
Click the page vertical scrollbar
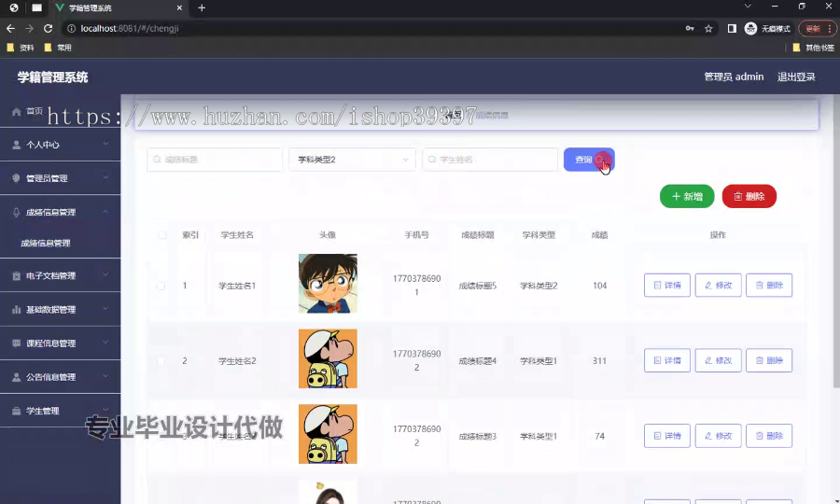(x=836, y=241)
